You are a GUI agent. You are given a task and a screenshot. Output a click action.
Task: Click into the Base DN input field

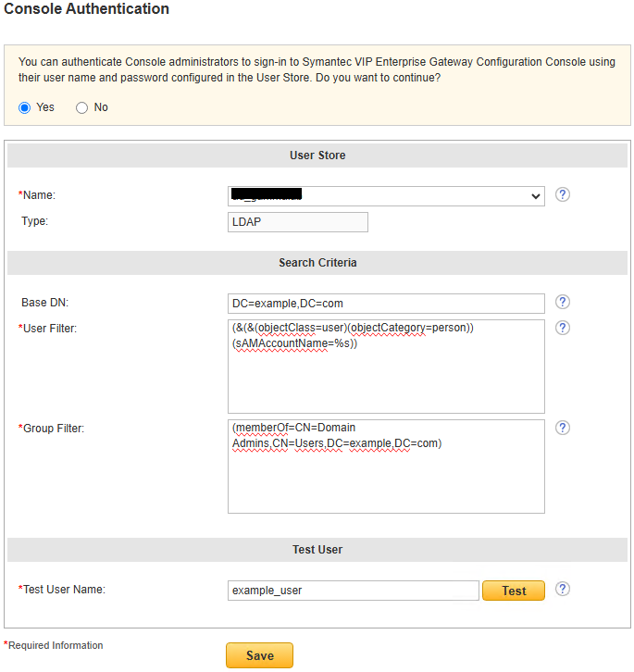click(x=386, y=304)
